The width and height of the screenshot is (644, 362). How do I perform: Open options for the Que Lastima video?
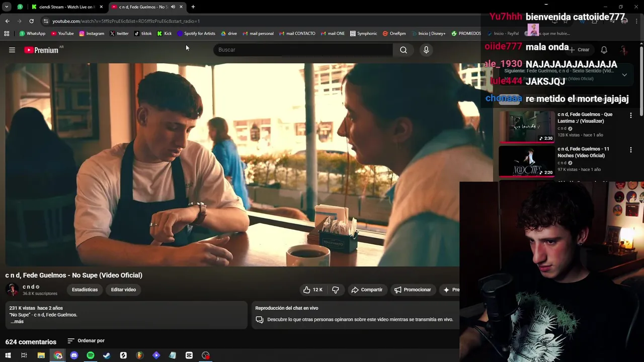click(631, 115)
